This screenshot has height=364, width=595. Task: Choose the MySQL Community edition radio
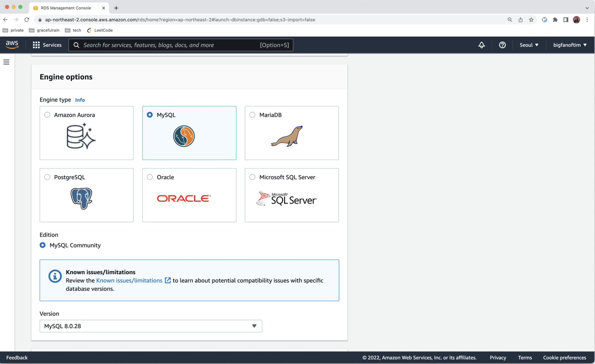[43, 245]
